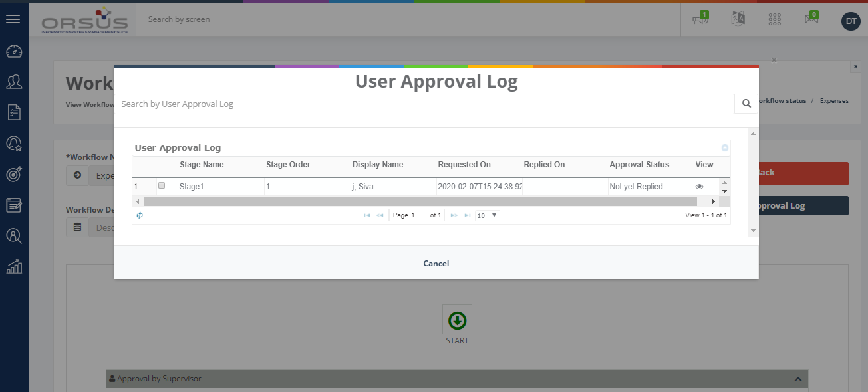Open the rows-per-page dropdown showing 10
This screenshot has width=868, height=392.
coord(488,215)
